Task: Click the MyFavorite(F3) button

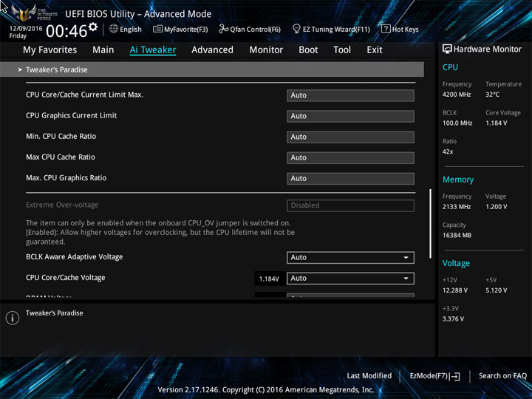Action: click(180, 29)
